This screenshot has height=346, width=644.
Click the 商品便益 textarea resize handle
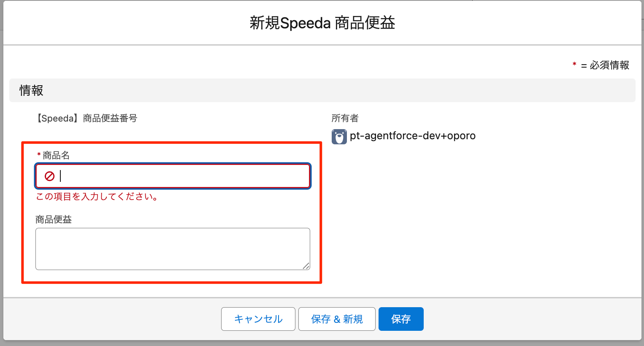click(x=306, y=266)
